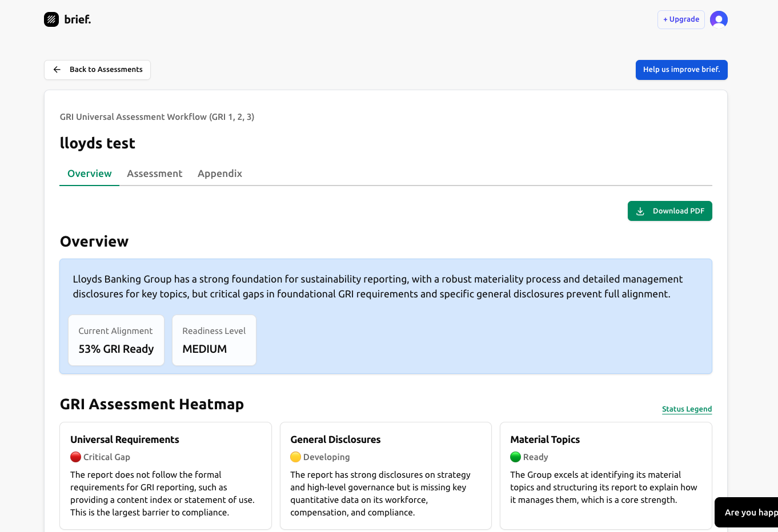778x532 pixels.
Task: Click the brief logo icon
Action: click(51, 19)
